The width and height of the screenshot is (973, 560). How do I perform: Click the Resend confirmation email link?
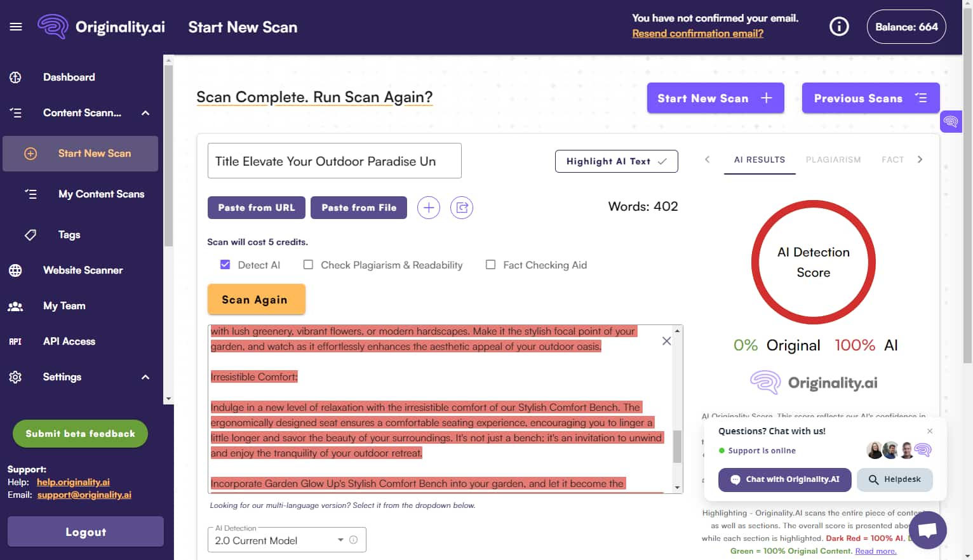(697, 33)
